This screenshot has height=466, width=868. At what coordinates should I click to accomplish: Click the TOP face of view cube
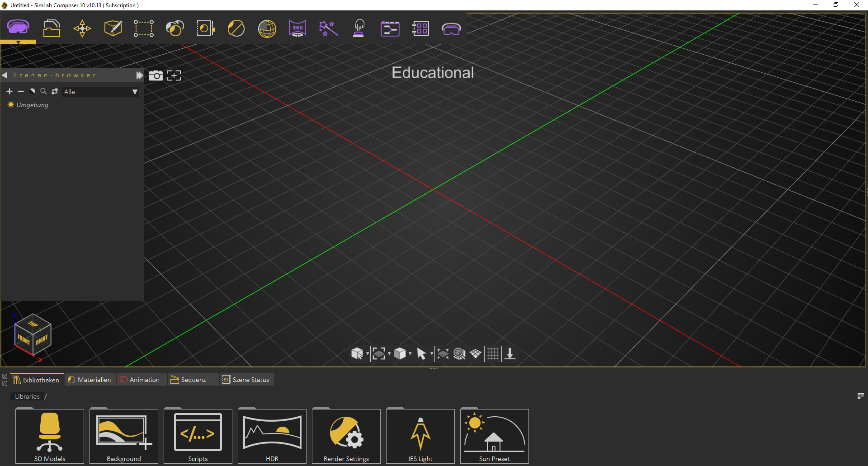(x=33, y=323)
